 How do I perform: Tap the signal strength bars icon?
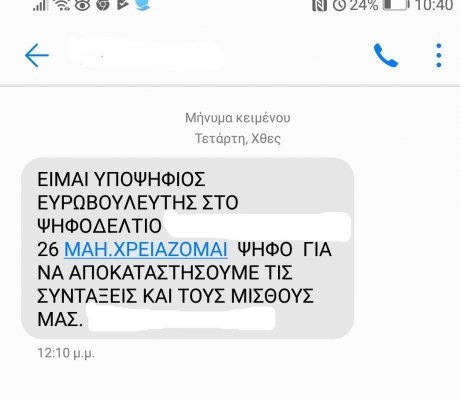click(41, 5)
